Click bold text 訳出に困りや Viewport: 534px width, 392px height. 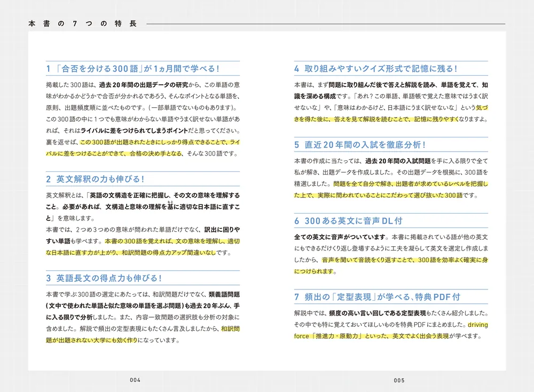pyautogui.click(x=222, y=230)
